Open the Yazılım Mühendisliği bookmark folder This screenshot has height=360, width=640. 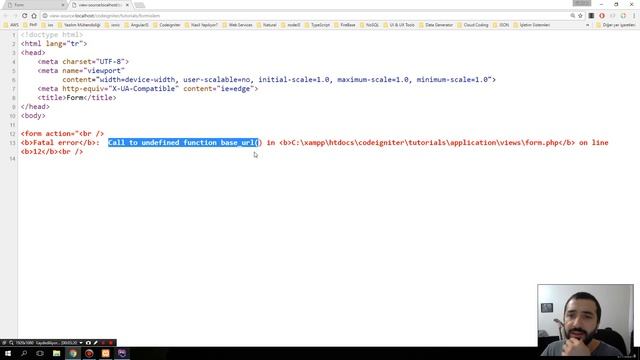[79, 25]
